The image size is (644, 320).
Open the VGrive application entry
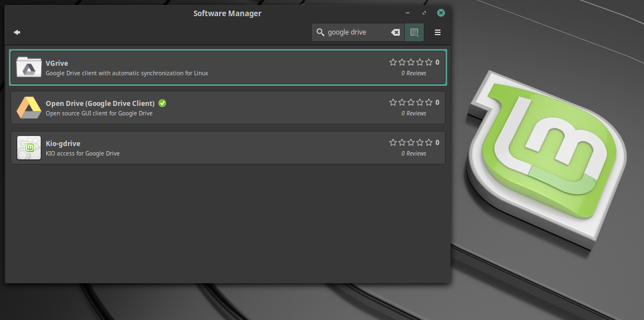[x=228, y=67]
